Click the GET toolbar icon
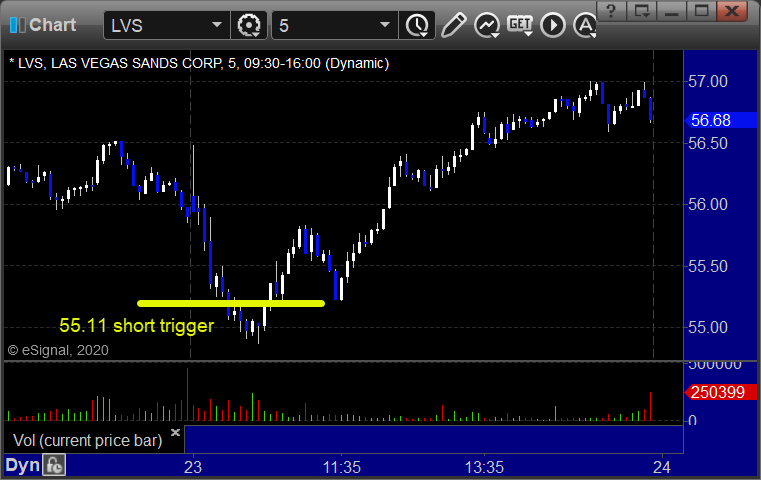761x480 pixels. (x=520, y=24)
